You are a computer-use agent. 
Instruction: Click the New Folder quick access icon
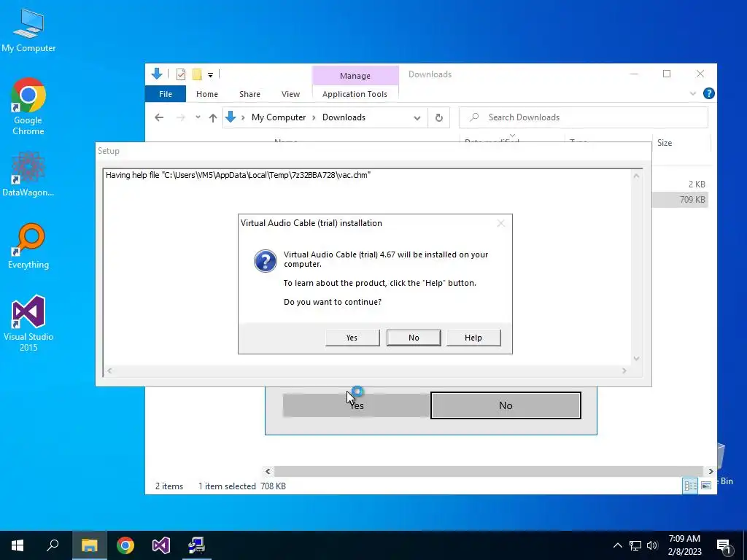tap(197, 74)
